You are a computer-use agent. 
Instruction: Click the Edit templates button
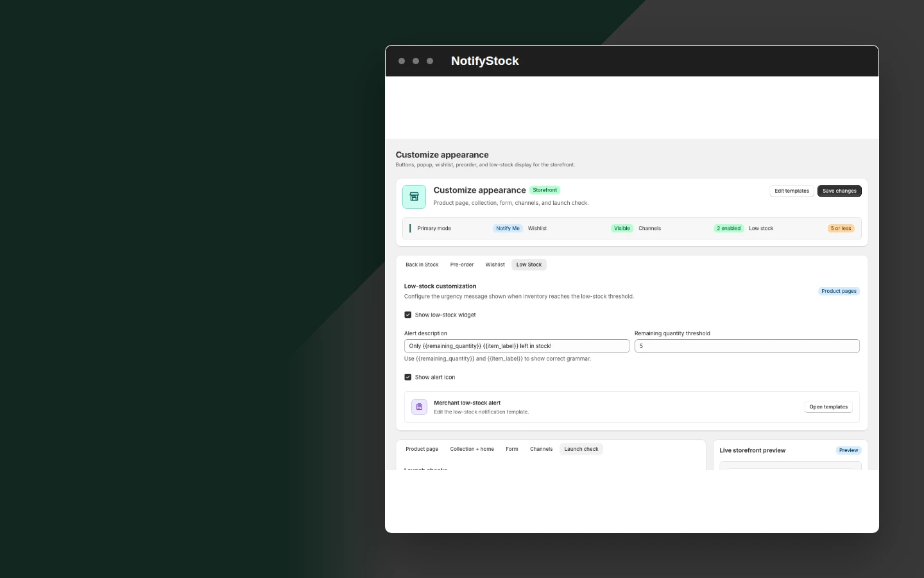[792, 191]
